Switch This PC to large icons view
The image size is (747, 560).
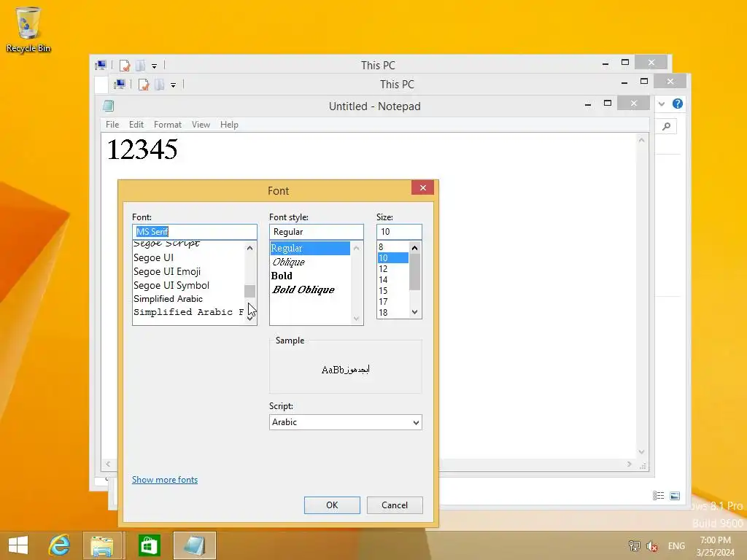(x=675, y=496)
